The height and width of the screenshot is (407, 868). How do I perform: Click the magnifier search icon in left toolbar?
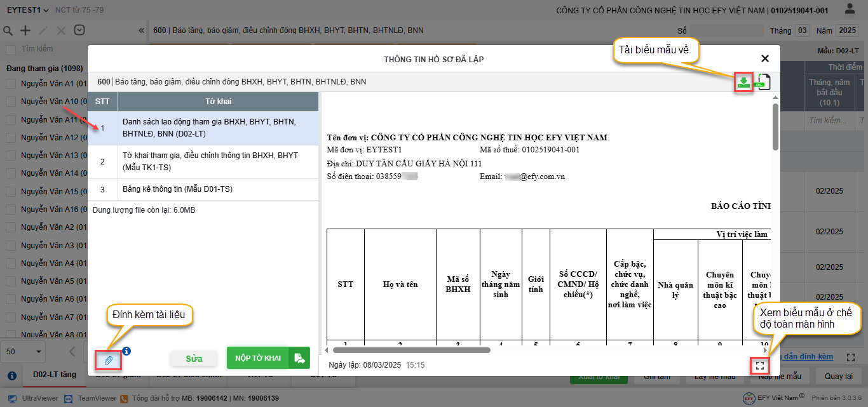[8, 30]
